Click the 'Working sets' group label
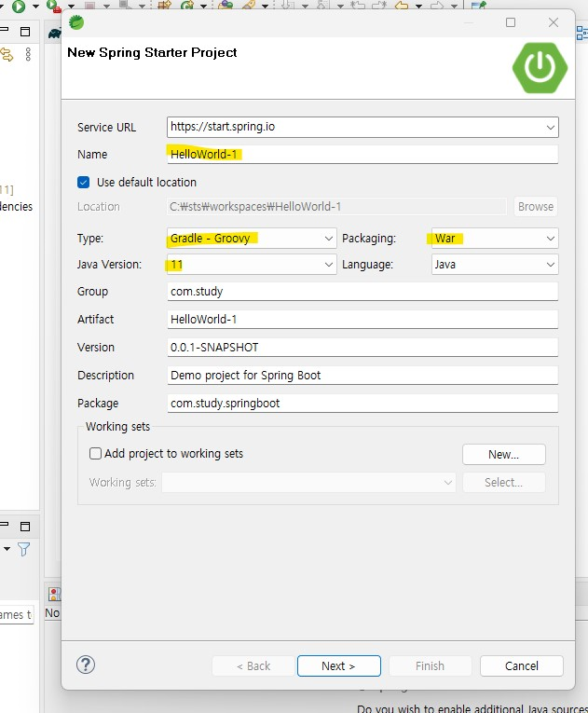This screenshot has height=713, width=588. tap(117, 427)
